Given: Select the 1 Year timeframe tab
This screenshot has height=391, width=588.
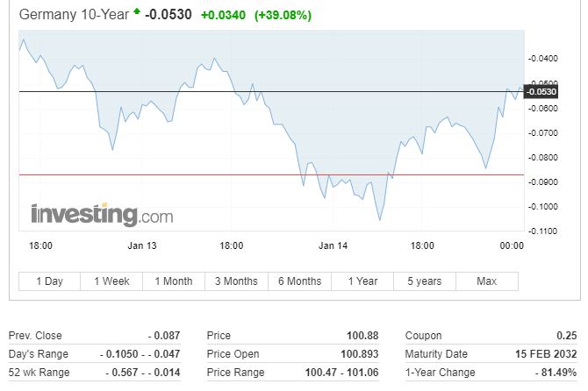Looking at the screenshot, I should coord(362,281).
